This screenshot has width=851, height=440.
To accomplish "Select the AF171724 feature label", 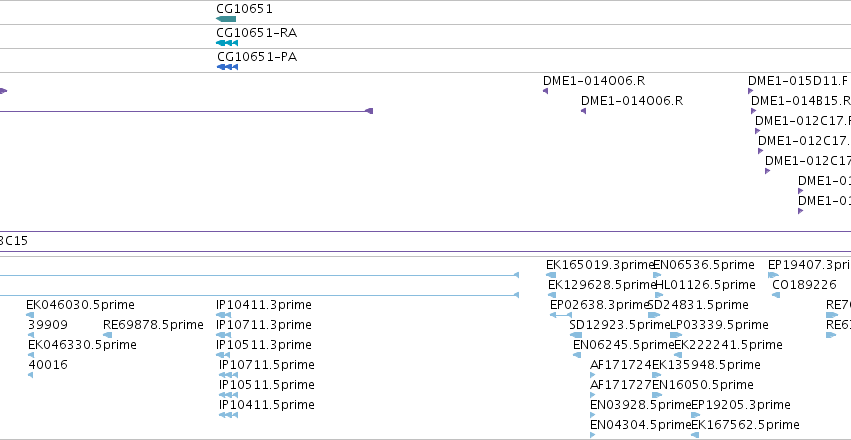I will (621, 365).
